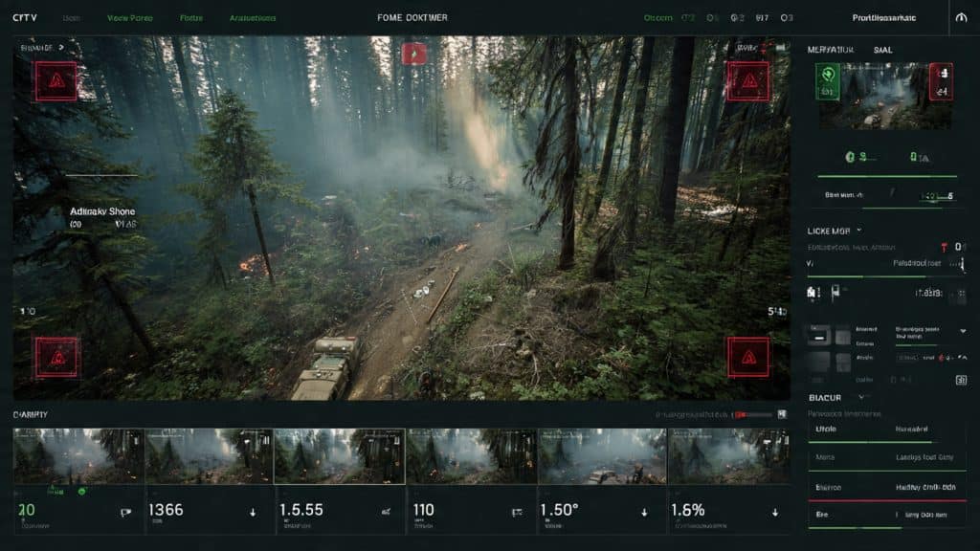Viewport: 980px width, 551px height.
Task: Click the Utole row in list
Action: 824,430
